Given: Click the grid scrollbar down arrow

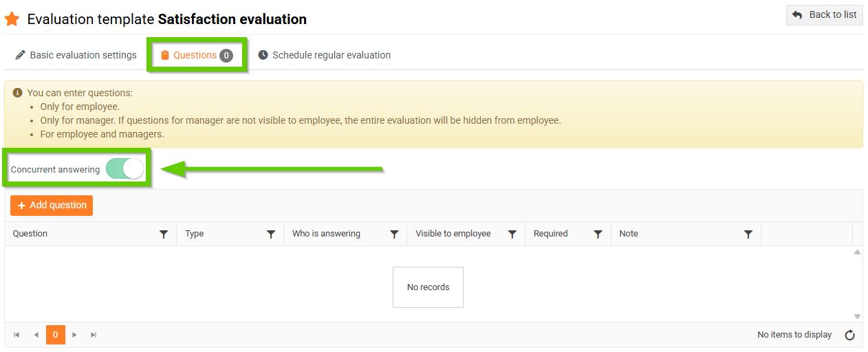Looking at the screenshot, I should (857, 316).
